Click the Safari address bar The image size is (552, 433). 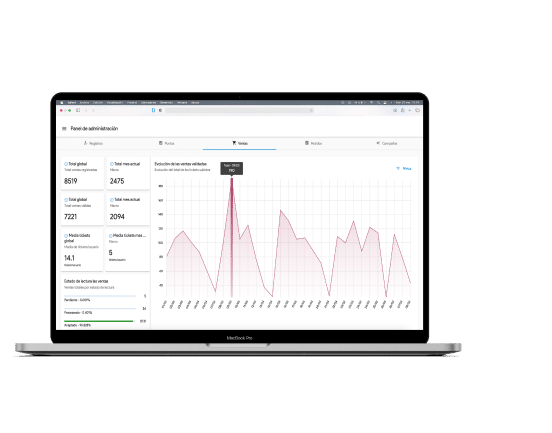coord(239,110)
